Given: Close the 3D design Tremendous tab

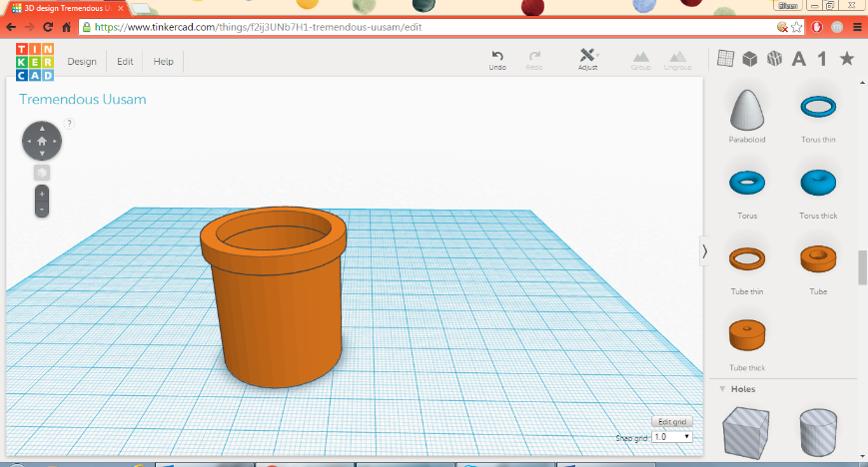Looking at the screenshot, I should pyautogui.click(x=120, y=8).
